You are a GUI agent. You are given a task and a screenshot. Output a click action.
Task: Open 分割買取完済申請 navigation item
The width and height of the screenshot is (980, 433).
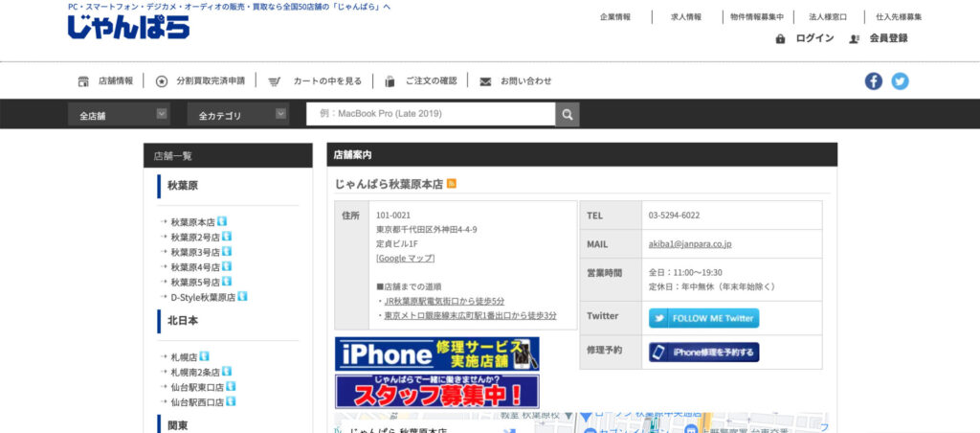pos(211,80)
